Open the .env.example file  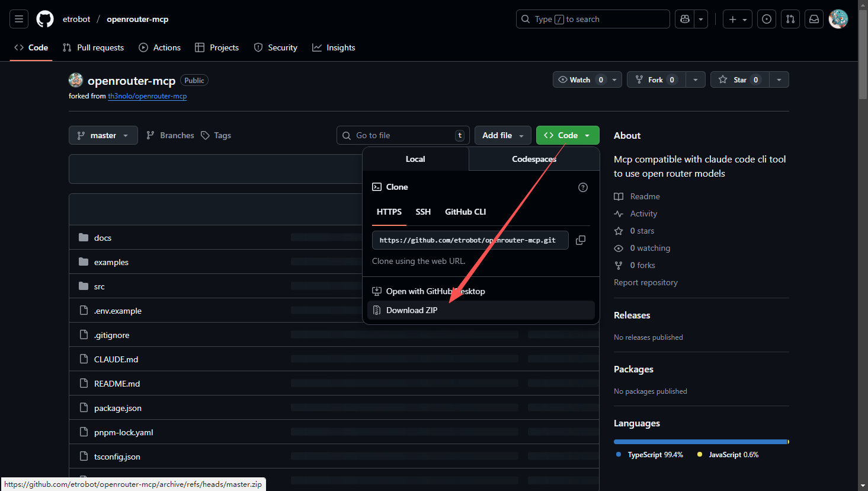(118, 311)
